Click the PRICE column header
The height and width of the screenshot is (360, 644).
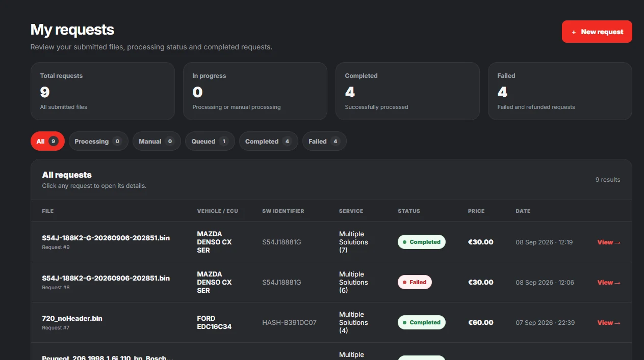(476, 211)
